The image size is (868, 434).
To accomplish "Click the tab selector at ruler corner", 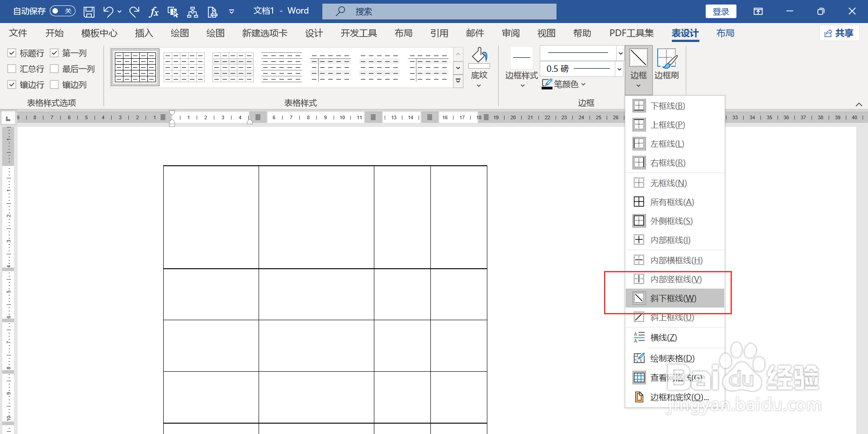I will coord(8,118).
